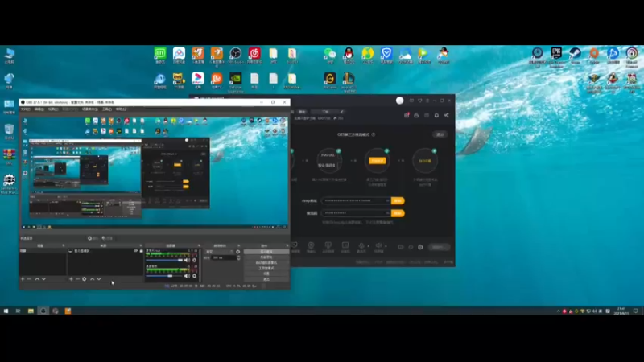Click Studio Mode in OBS Controls
The image size is (644, 362).
click(266, 268)
